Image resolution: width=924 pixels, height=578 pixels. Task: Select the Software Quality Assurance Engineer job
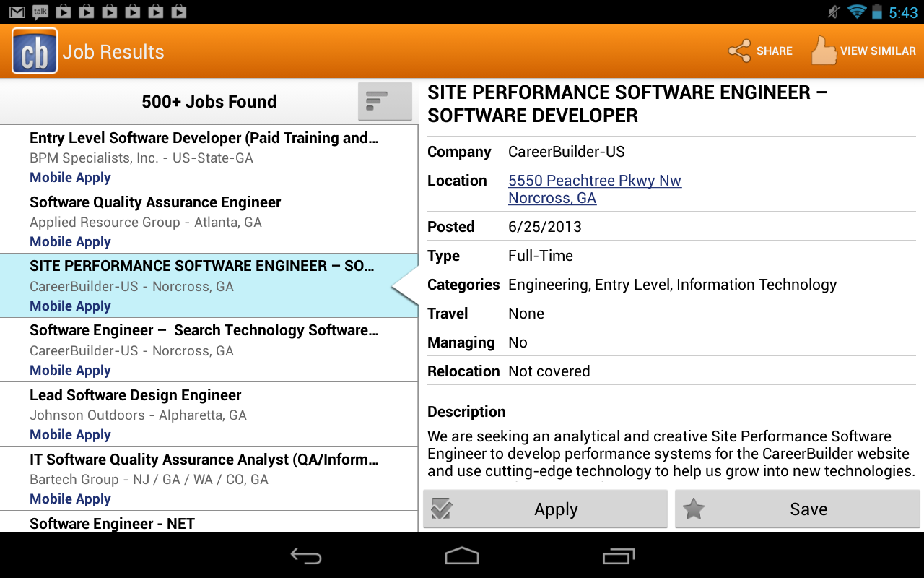click(x=209, y=222)
